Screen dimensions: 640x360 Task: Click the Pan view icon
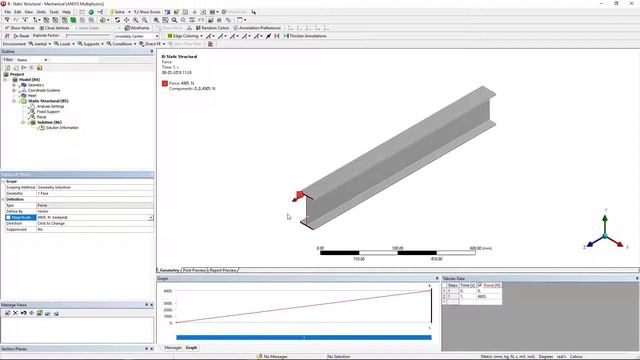tap(126, 20)
